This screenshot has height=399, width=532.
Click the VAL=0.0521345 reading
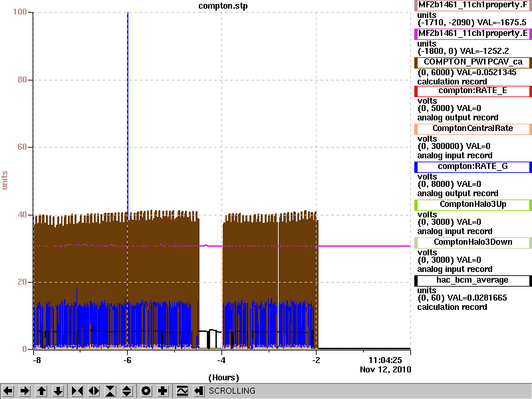[x=487, y=72]
